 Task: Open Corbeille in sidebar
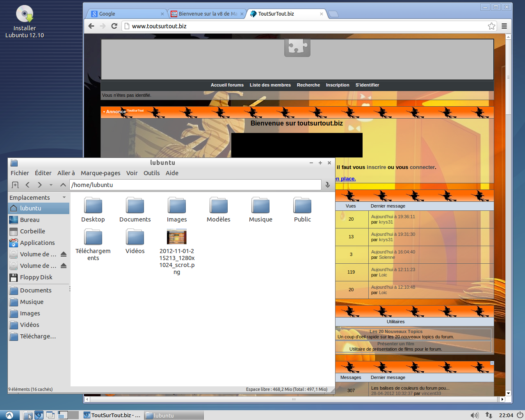tap(39, 231)
